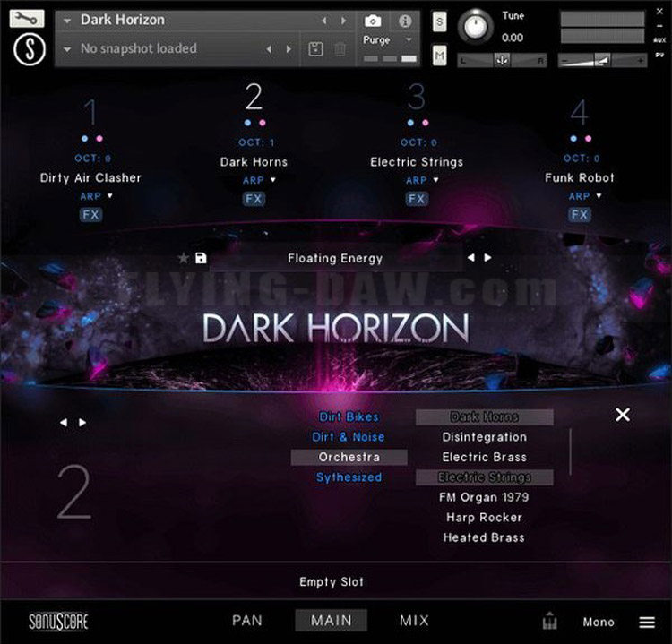This screenshot has width=672, height=644.
Task: Go to next instrument with the header arrow
Action: coord(343,21)
